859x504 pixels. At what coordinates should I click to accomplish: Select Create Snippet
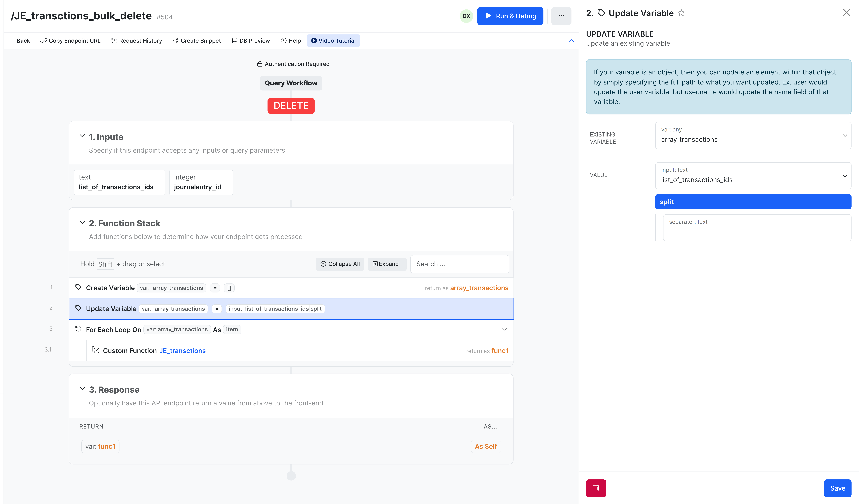click(x=197, y=41)
